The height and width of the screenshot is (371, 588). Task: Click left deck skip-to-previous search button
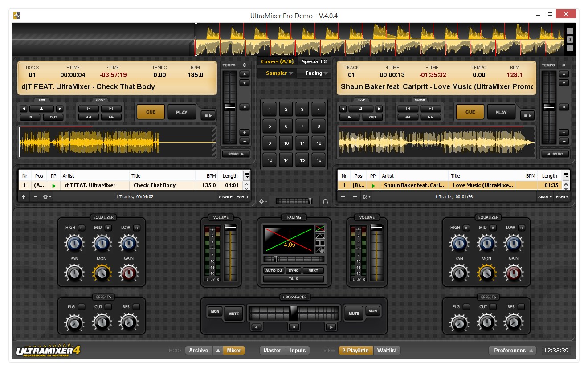click(x=89, y=109)
